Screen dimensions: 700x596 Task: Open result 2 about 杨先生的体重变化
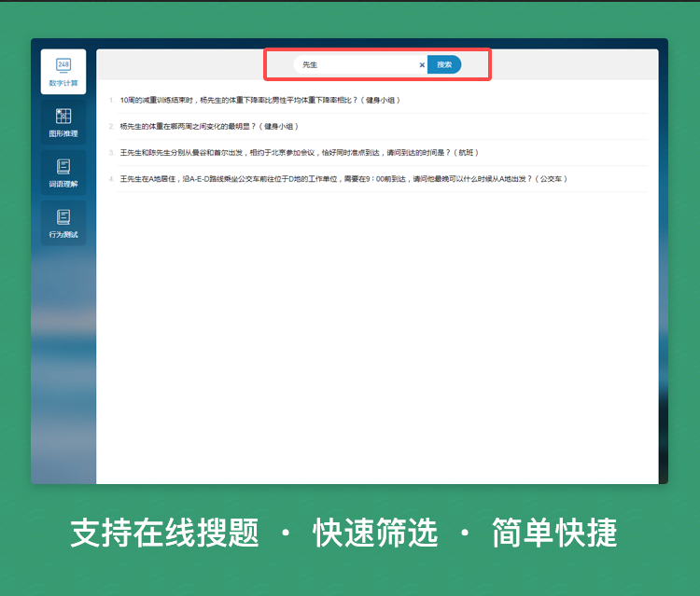(209, 127)
